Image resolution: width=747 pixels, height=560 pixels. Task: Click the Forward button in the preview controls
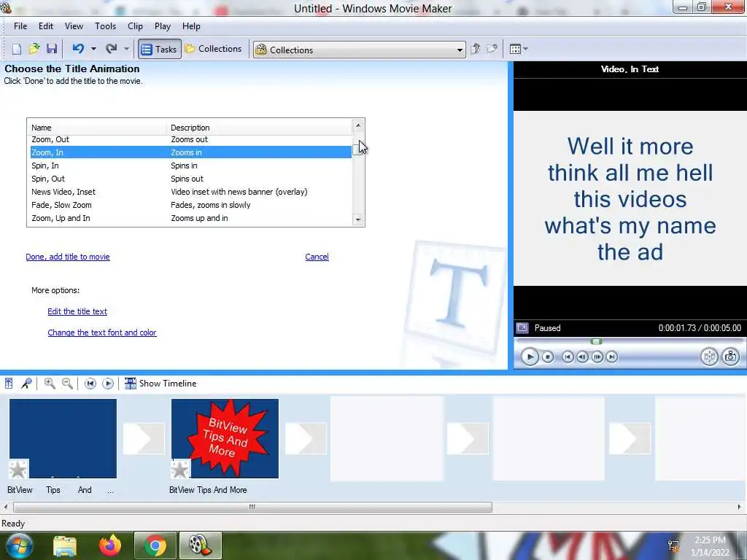pos(612,357)
